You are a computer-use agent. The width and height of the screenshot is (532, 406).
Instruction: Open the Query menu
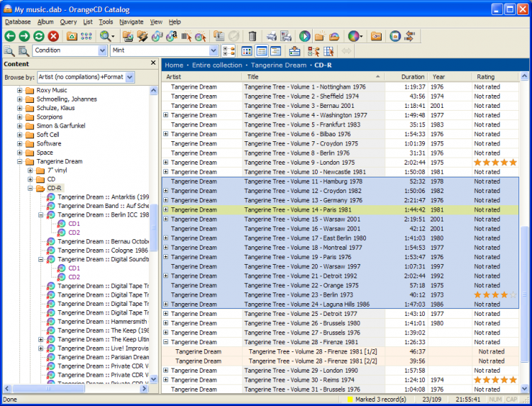(68, 22)
